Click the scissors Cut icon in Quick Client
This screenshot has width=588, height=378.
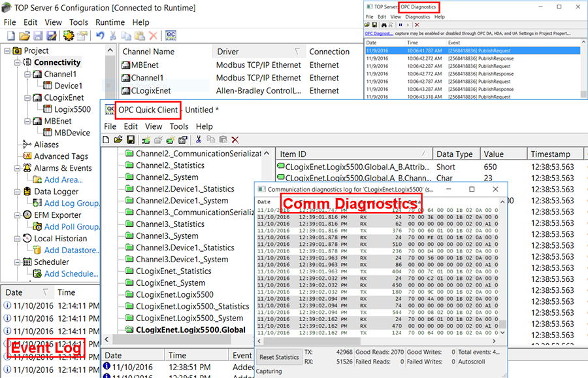[x=199, y=140]
